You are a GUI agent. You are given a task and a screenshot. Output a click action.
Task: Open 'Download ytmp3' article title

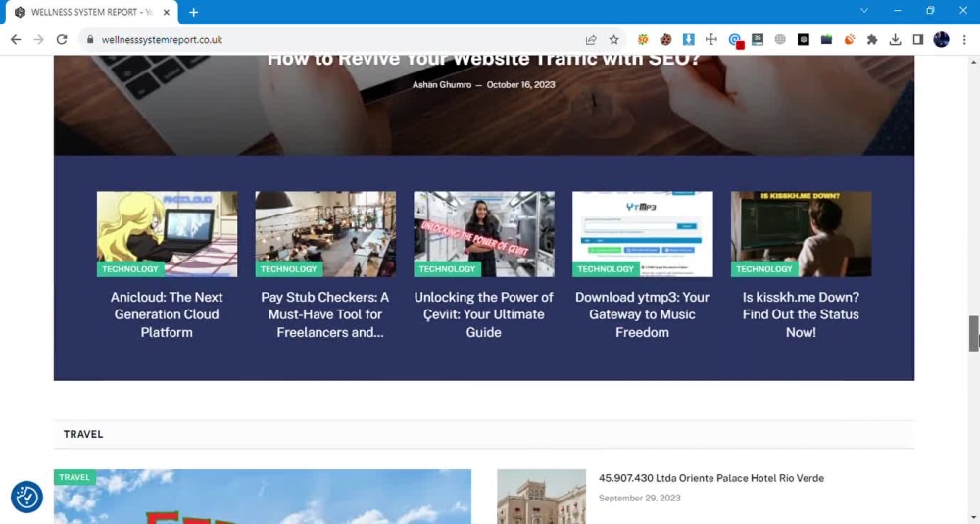643,314
